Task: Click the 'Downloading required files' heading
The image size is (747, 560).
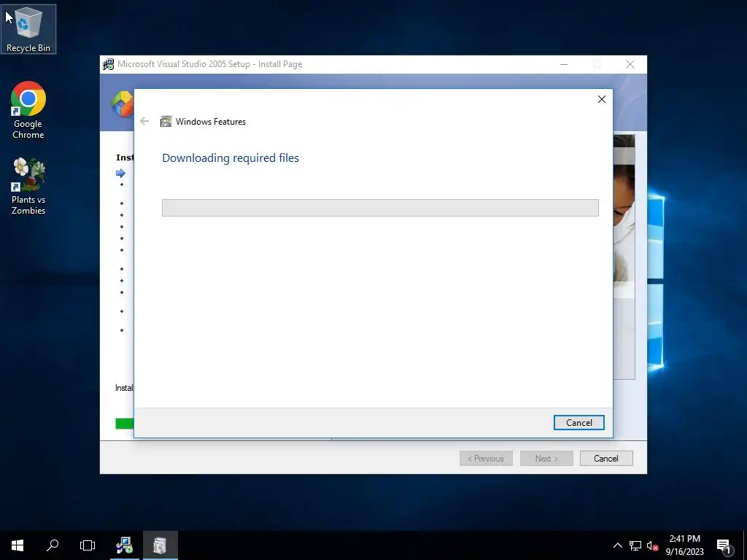Action: (x=231, y=157)
